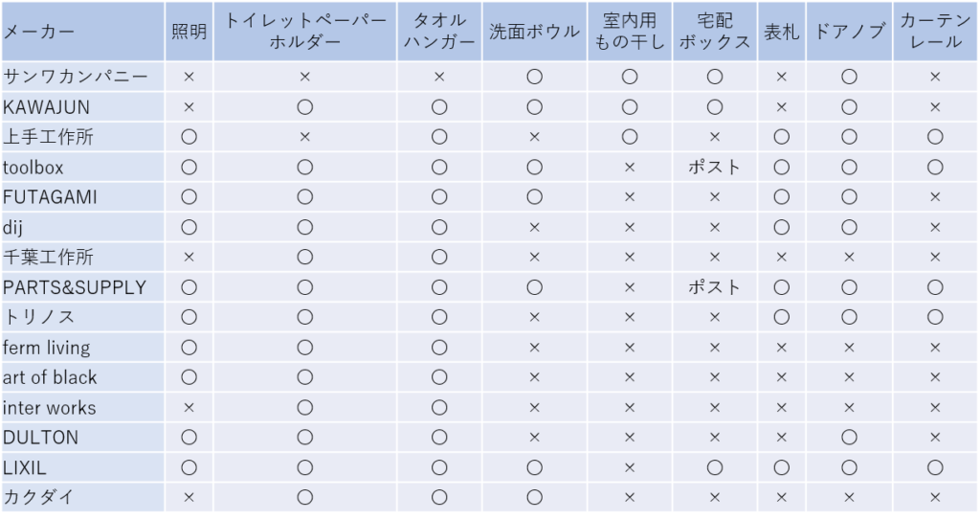Select the 照明 header cell
This screenshot has height=520, width=980.
pyautogui.click(x=189, y=32)
